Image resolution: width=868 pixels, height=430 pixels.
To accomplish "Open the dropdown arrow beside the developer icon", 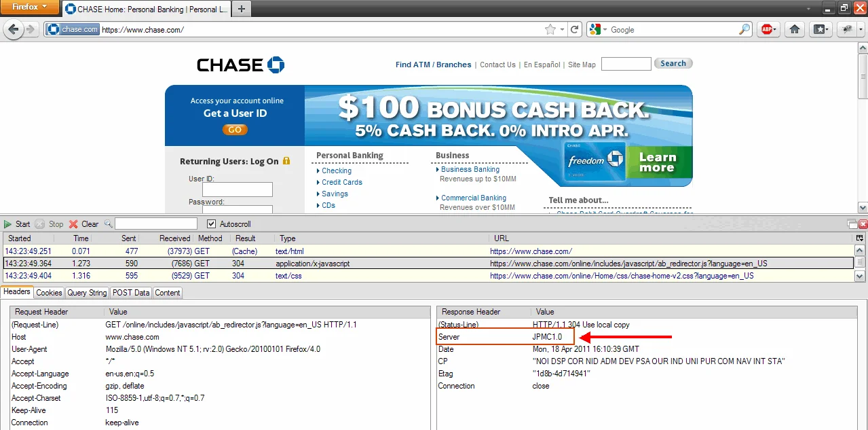I will [x=860, y=29].
